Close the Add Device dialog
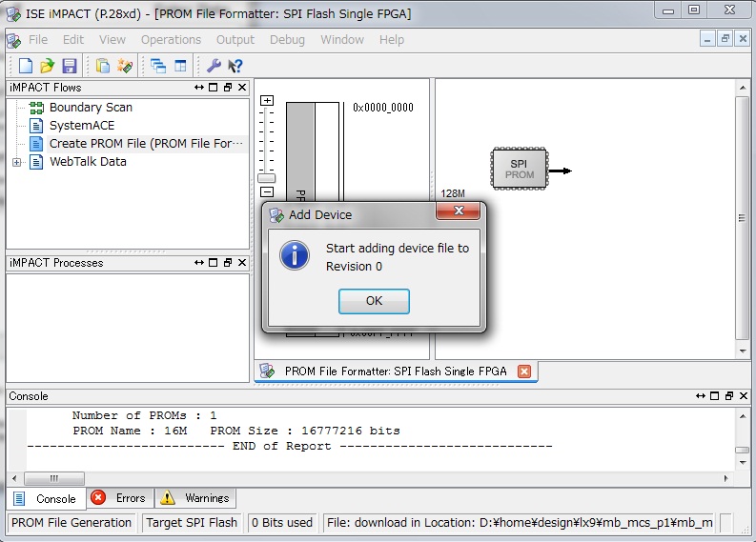 click(458, 211)
